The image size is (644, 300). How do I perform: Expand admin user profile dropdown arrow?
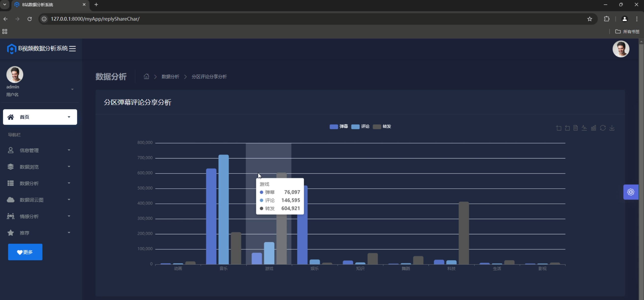(72, 89)
